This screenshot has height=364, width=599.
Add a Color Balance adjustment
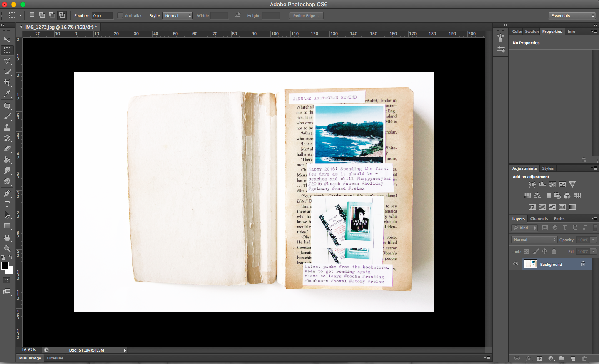tap(537, 196)
